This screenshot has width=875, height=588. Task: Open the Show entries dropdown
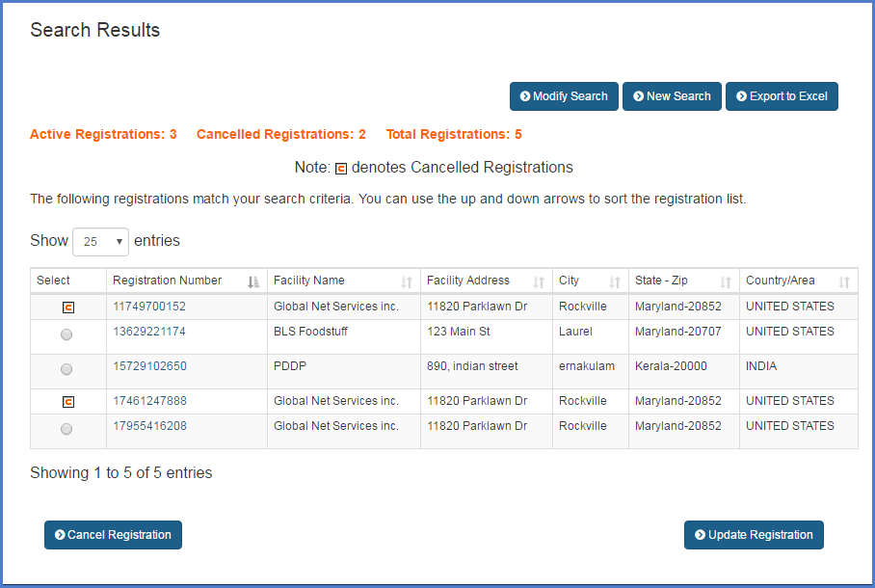(100, 241)
